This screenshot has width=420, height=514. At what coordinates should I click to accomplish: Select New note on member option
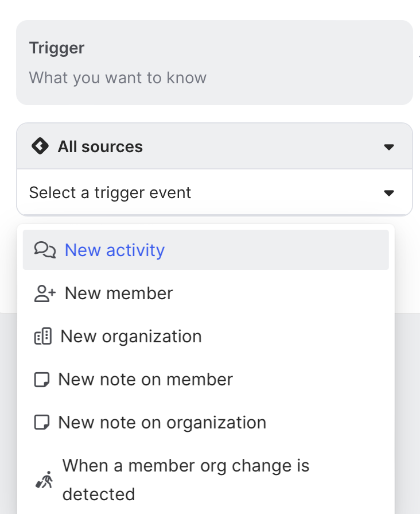click(x=146, y=380)
